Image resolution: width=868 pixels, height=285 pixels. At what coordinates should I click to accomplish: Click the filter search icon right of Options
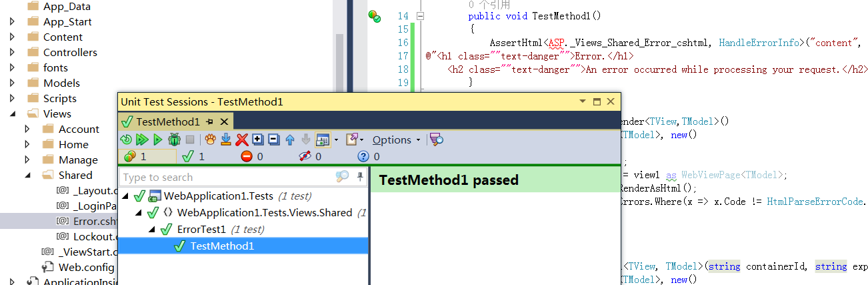[437, 139]
